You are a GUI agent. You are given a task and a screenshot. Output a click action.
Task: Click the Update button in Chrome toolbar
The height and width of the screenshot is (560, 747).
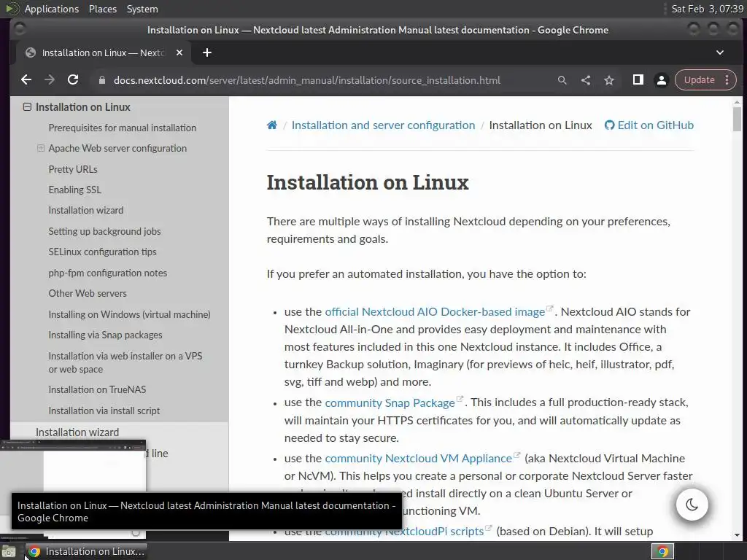point(700,80)
